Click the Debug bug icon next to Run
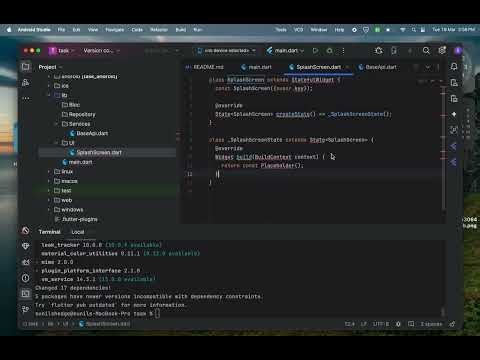Viewport: 480px width, 360px height. pyautogui.click(x=330, y=51)
